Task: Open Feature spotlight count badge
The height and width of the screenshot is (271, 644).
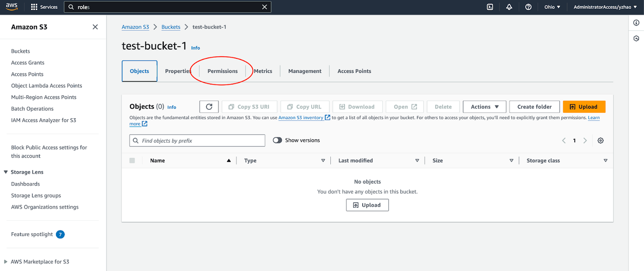Action: (x=60, y=235)
